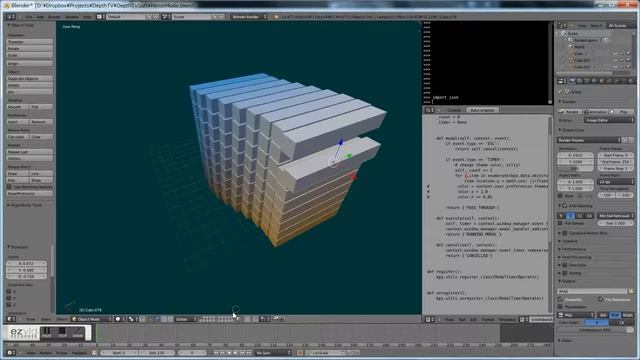Open the Blender Render engine dropdown
640x360 pixels.
pyautogui.click(x=249, y=17)
